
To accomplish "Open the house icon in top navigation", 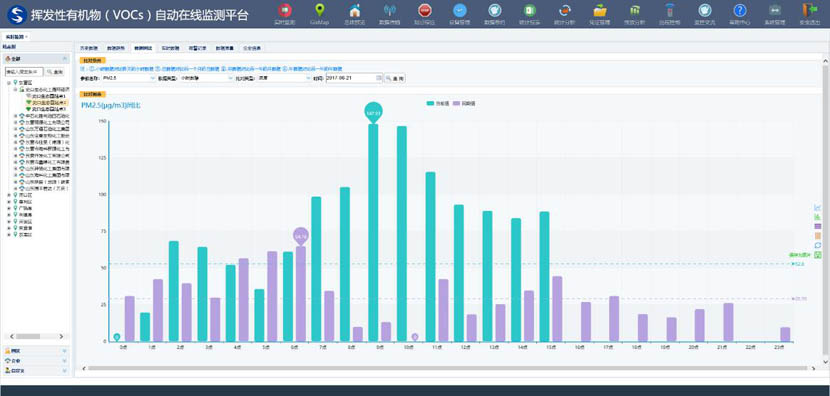I will pyautogui.click(x=355, y=10).
